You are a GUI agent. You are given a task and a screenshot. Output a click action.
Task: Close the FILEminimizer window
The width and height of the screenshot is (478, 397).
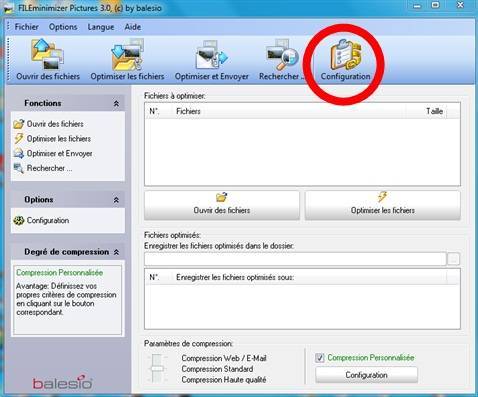tap(460, 5)
